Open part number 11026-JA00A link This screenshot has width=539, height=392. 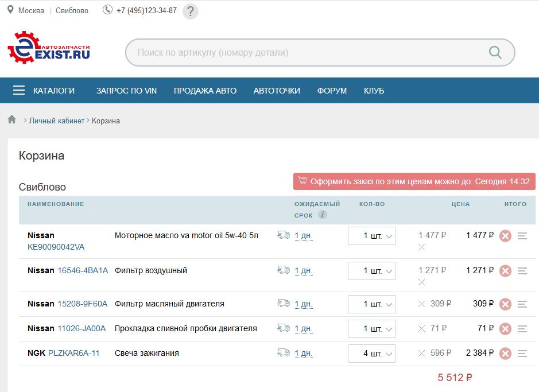[82, 328]
